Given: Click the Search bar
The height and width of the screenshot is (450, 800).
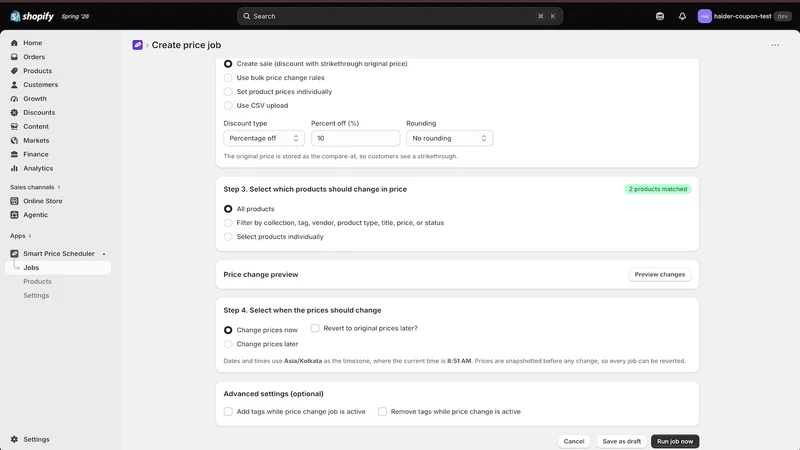Looking at the screenshot, I should (400, 16).
